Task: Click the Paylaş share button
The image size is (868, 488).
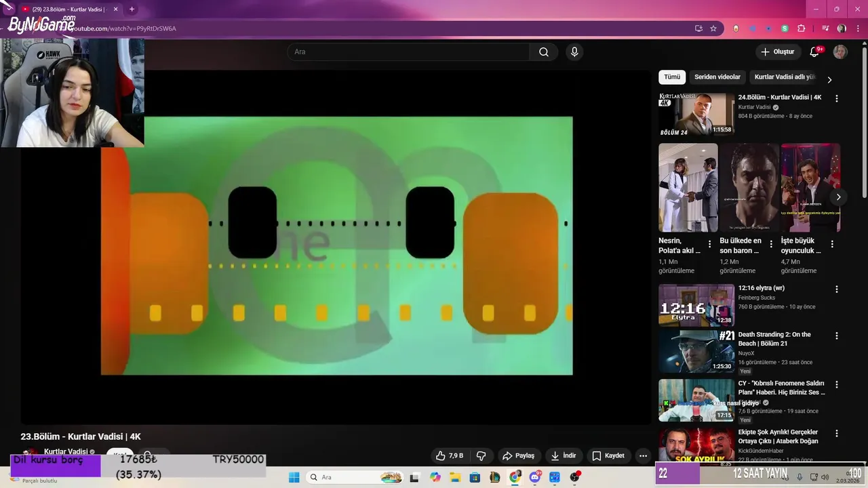Action: coord(518,455)
